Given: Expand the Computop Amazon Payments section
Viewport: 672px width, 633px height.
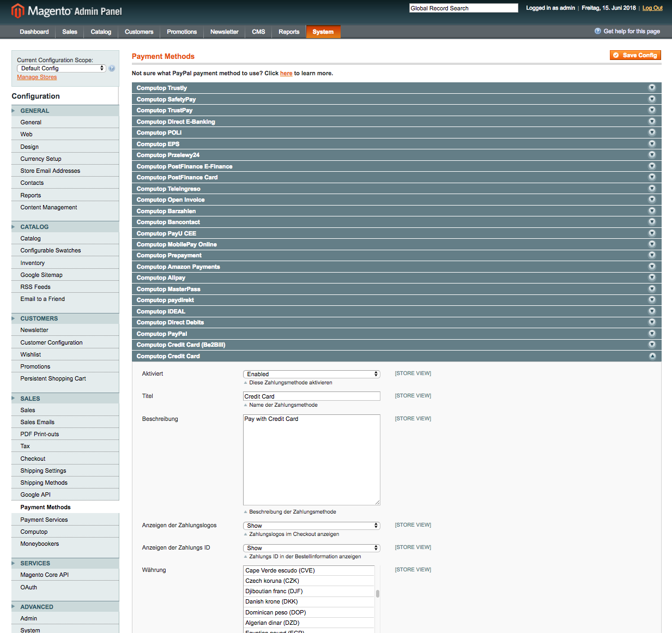Looking at the screenshot, I should [x=178, y=267].
